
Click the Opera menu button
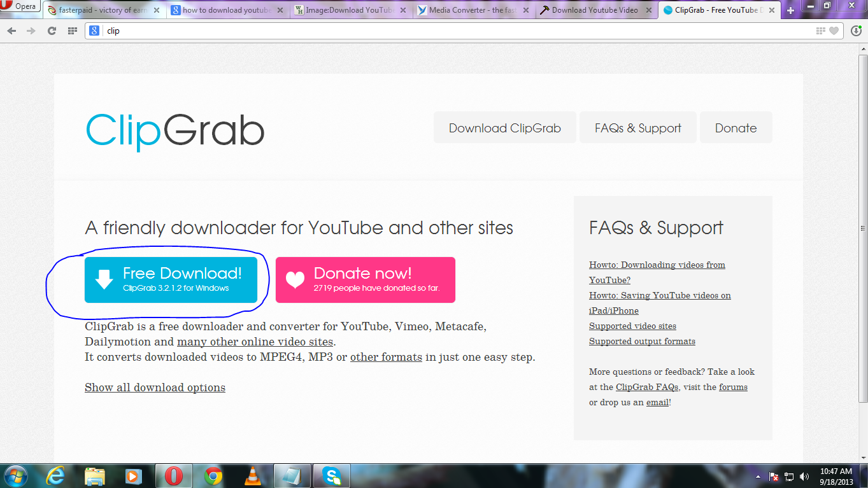coord(20,8)
